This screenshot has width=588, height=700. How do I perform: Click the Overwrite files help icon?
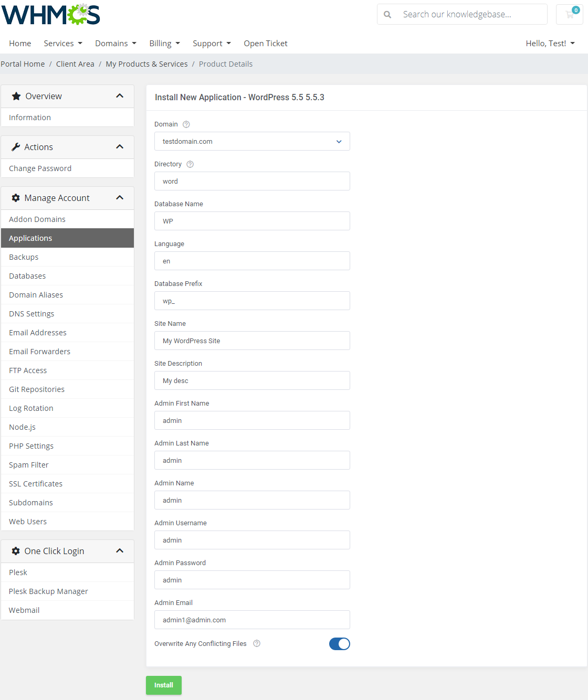coord(257,643)
